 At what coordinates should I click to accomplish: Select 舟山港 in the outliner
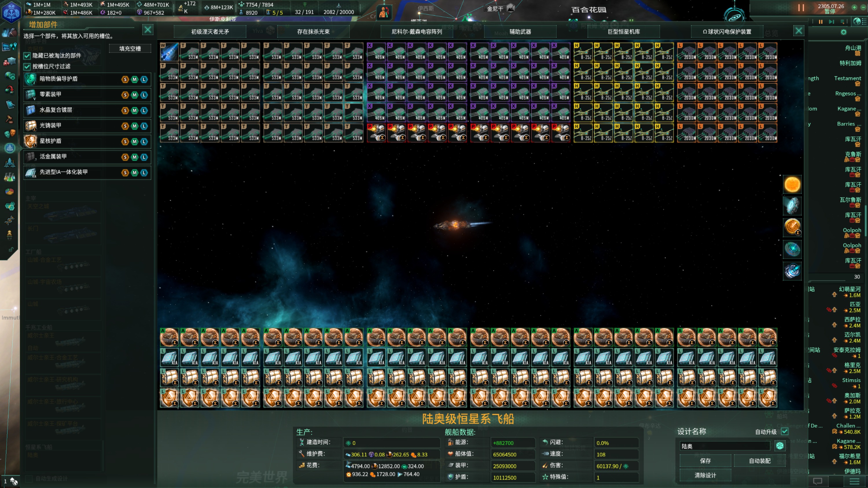coord(853,48)
